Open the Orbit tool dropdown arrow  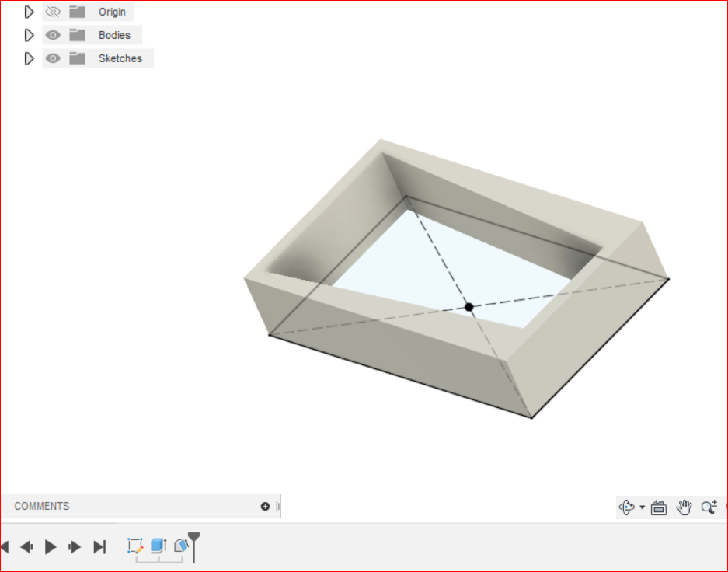[642, 507]
